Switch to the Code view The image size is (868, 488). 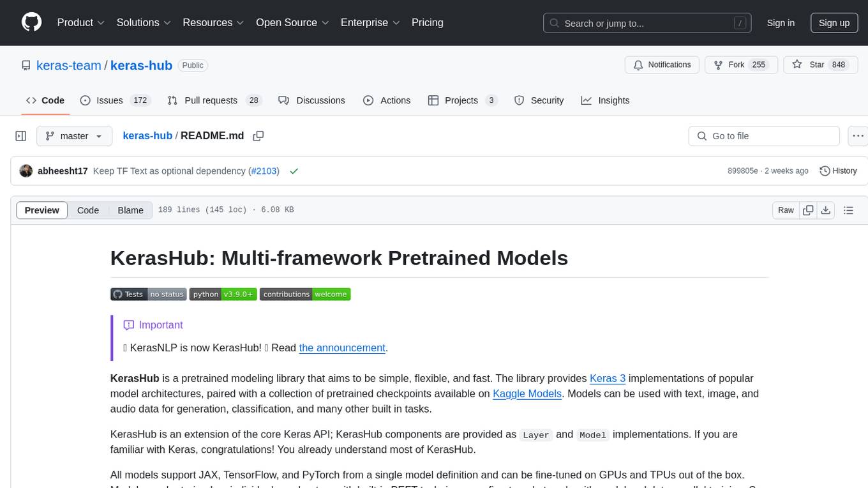click(88, 210)
